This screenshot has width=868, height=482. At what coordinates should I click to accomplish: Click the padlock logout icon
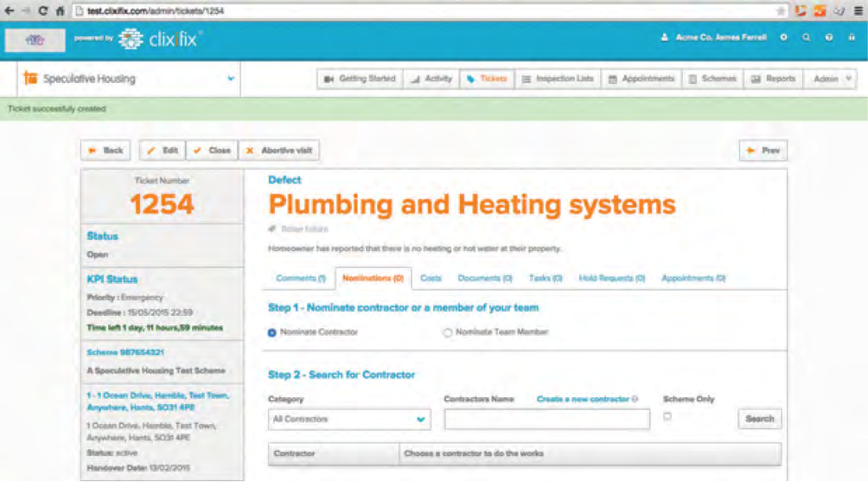coord(852,38)
